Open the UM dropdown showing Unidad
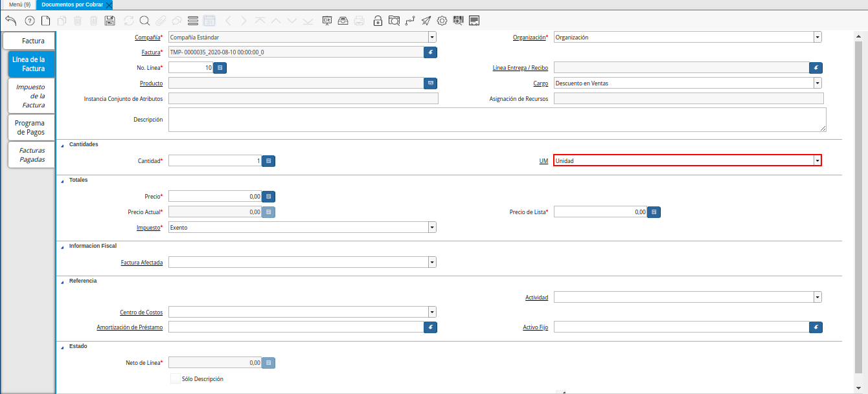Image resolution: width=868 pixels, height=394 pixels. (817, 160)
